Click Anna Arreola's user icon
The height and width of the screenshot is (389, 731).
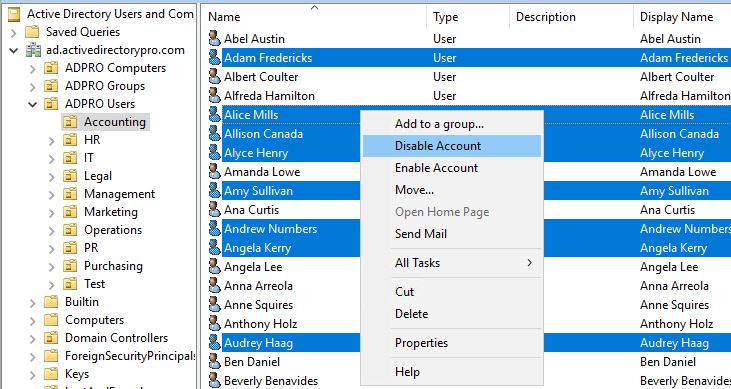click(214, 286)
